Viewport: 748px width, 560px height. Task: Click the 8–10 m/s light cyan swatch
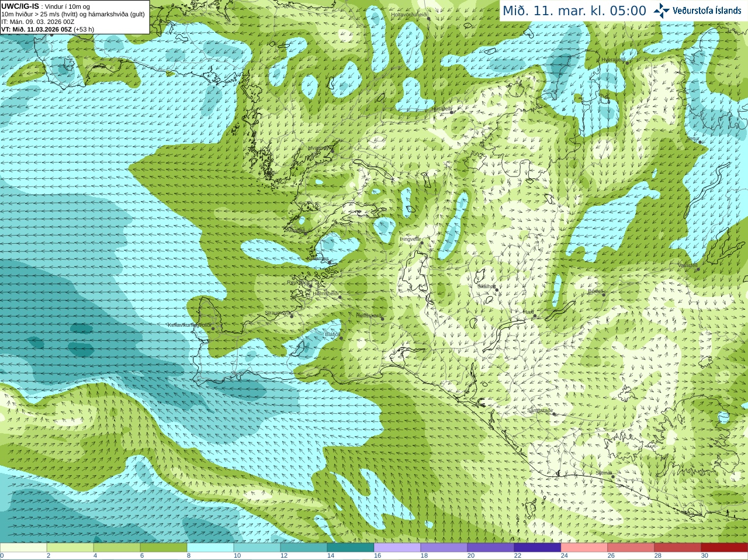pyautogui.click(x=210, y=548)
